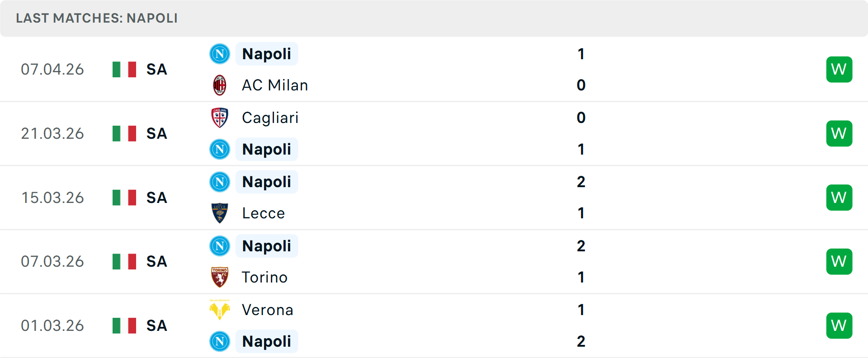Select the W badge for the Verona match

pyautogui.click(x=839, y=325)
